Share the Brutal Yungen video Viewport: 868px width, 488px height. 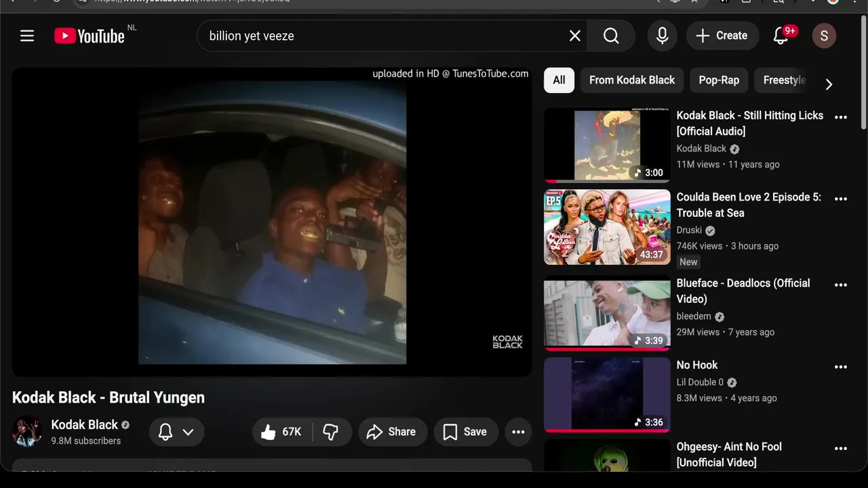pos(391,432)
